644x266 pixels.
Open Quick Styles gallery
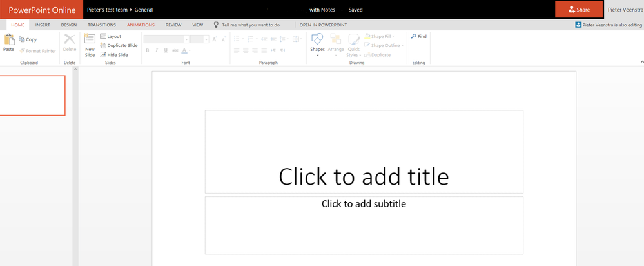354,45
